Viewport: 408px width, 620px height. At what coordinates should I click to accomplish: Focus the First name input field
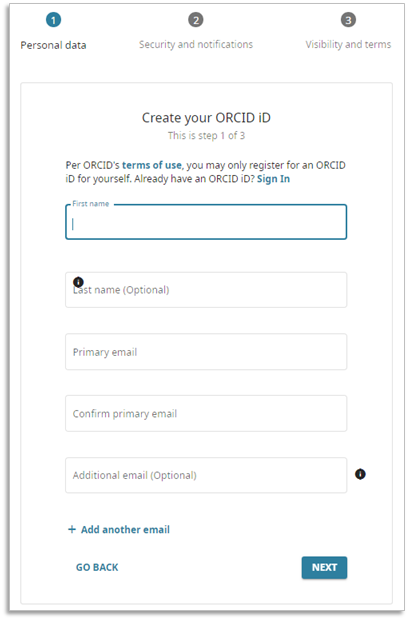206,222
